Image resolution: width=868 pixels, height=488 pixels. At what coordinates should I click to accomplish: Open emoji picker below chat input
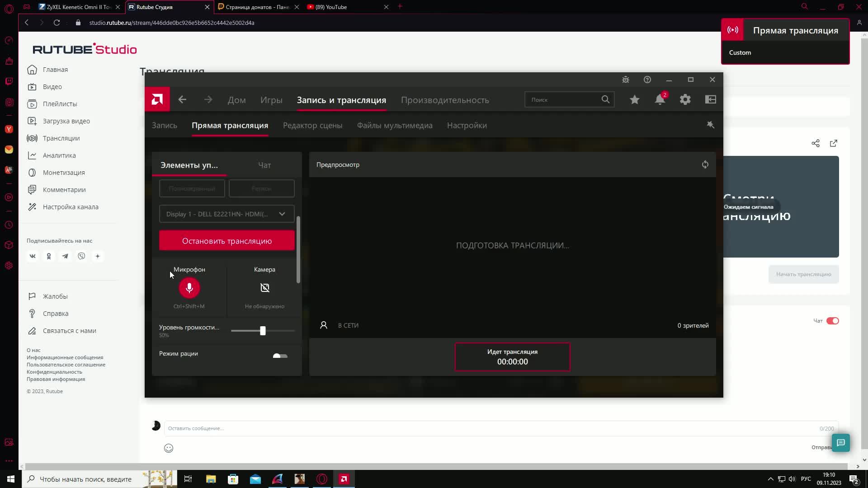[169, 448]
